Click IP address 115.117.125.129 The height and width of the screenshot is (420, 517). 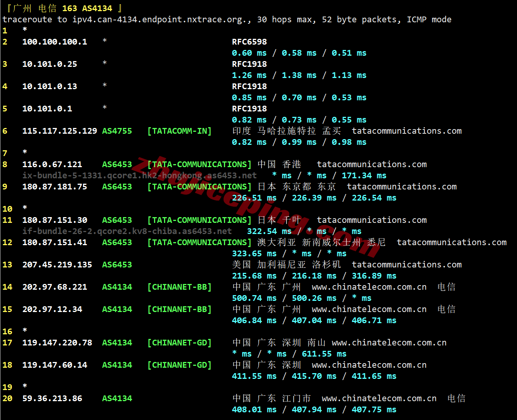60,131
